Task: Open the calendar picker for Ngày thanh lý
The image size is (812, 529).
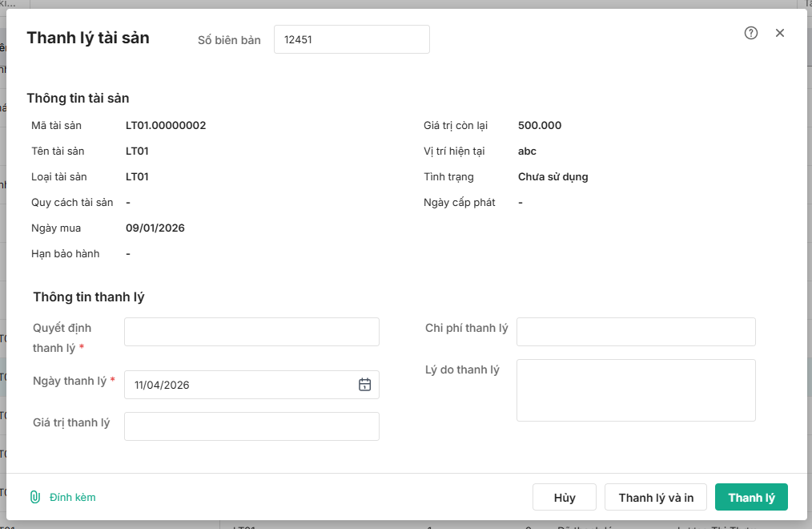Action: pos(364,385)
